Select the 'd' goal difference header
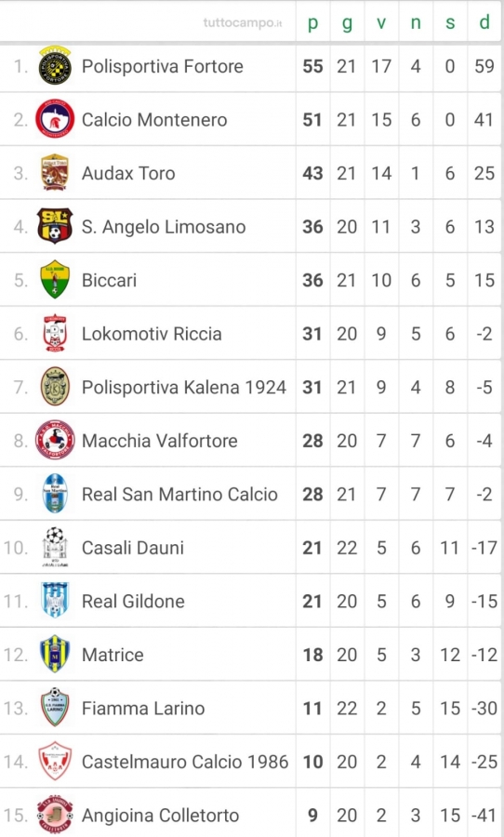504x837 pixels. 484,22
